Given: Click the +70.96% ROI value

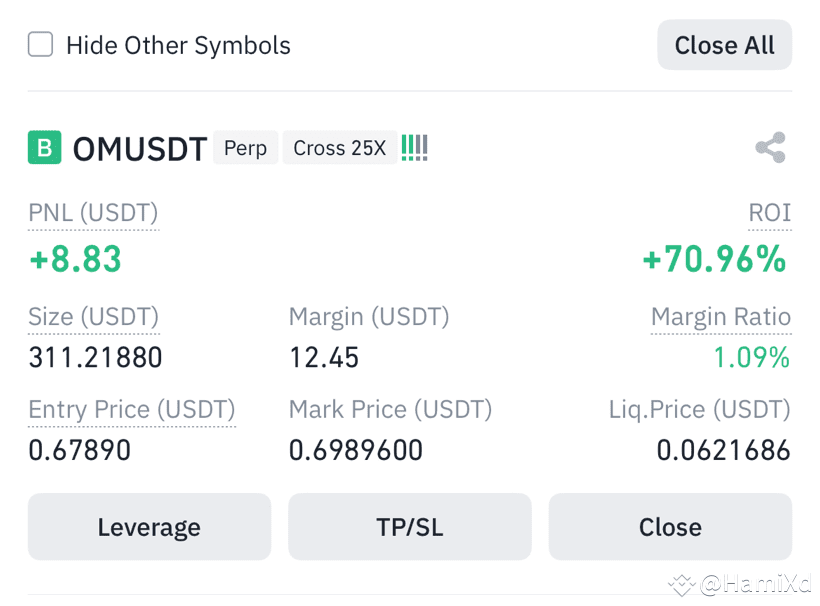Looking at the screenshot, I should click(x=714, y=259).
